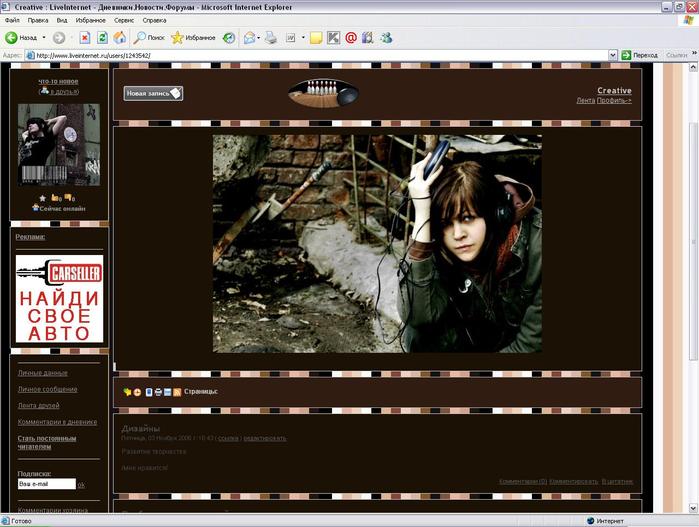Click the Print icon in the IE toolbar
Viewport: 699px width, 527px height.
click(270, 37)
